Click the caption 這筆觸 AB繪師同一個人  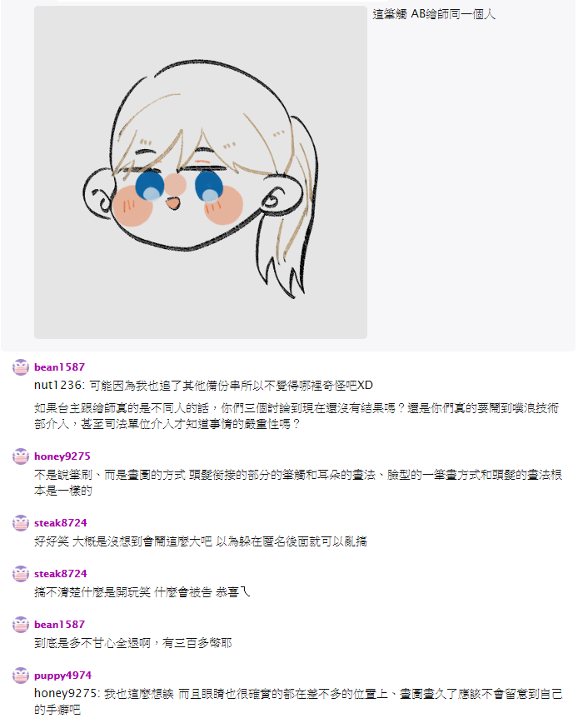(x=434, y=14)
